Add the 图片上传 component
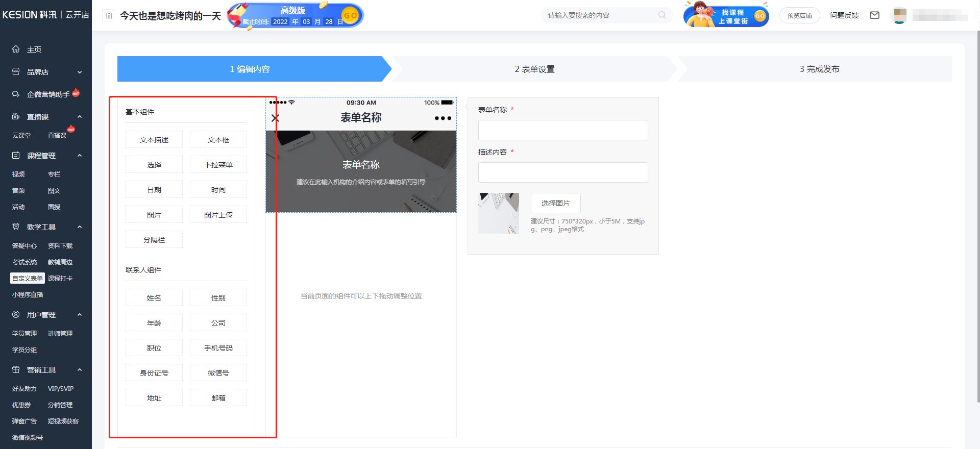980x449 pixels. 218,215
